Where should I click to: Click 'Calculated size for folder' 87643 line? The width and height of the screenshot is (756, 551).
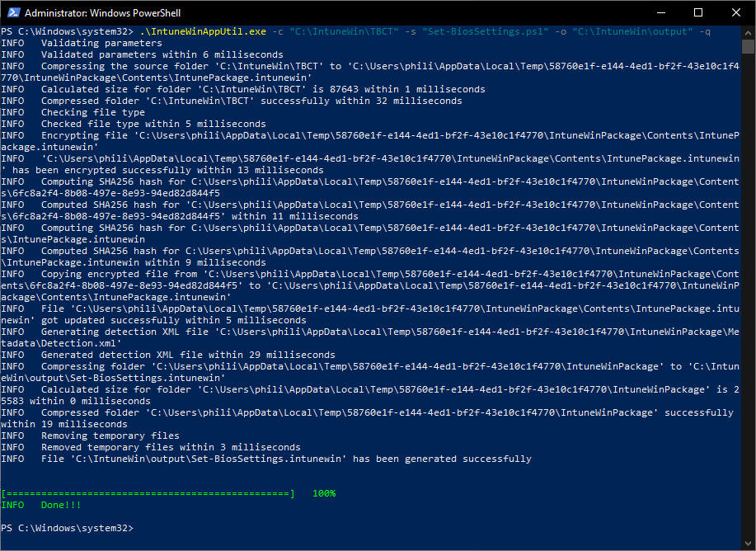[x=243, y=89]
